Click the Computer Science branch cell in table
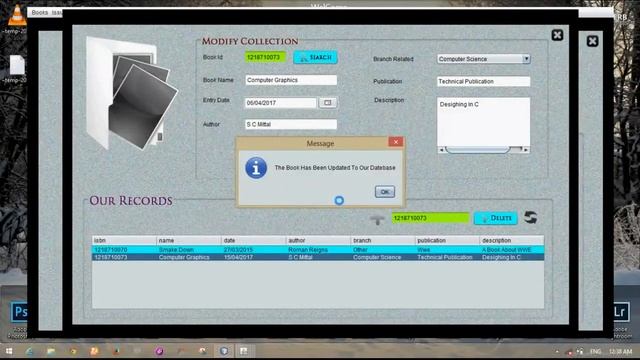 (x=382, y=257)
